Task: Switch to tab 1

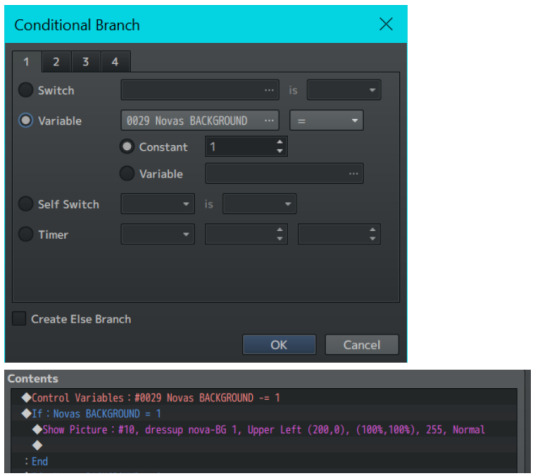Action: [27, 62]
